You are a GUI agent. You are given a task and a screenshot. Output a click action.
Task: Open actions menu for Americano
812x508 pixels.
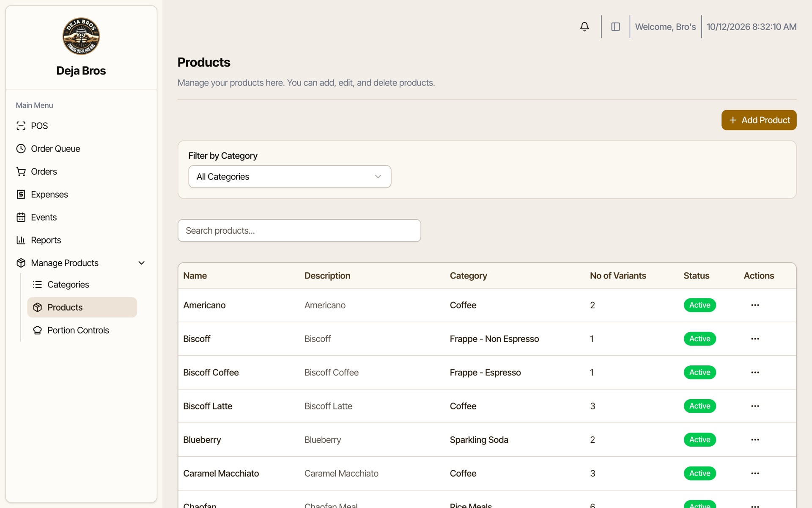(x=755, y=305)
